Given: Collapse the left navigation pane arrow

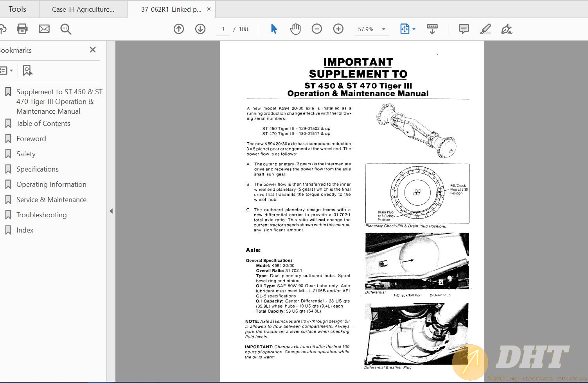Looking at the screenshot, I should click(111, 211).
